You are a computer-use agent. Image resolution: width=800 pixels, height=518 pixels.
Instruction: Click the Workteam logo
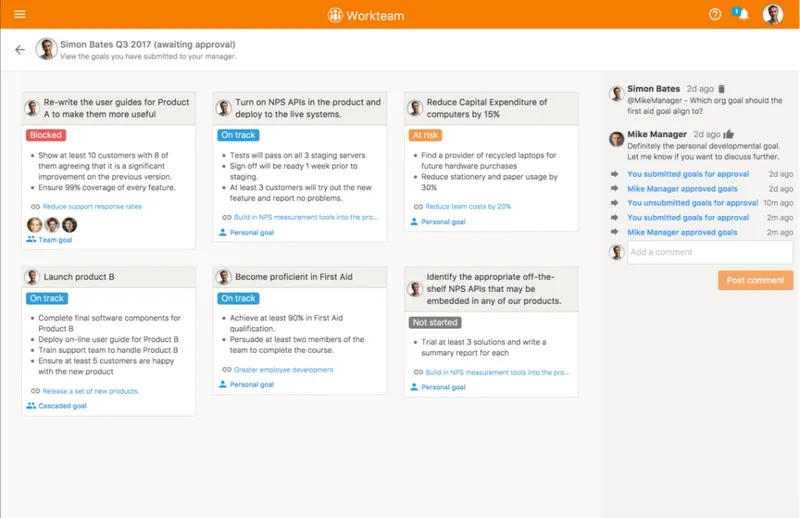[366, 15]
